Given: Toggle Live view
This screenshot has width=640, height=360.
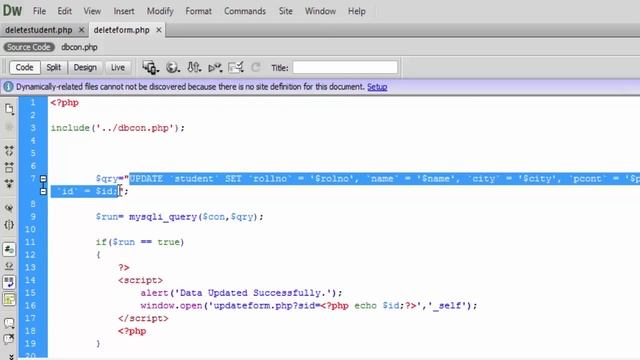Looking at the screenshot, I should pyautogui.click(x=118, y=67).
